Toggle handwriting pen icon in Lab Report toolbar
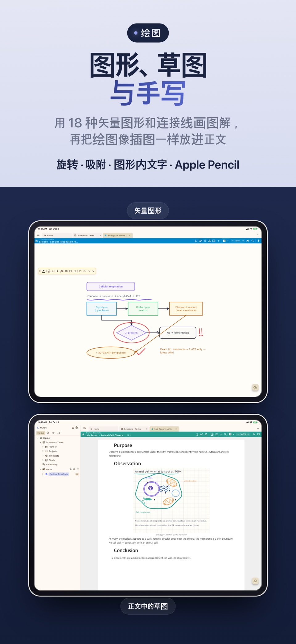This screenshot has height=644, width=296. 201,434
